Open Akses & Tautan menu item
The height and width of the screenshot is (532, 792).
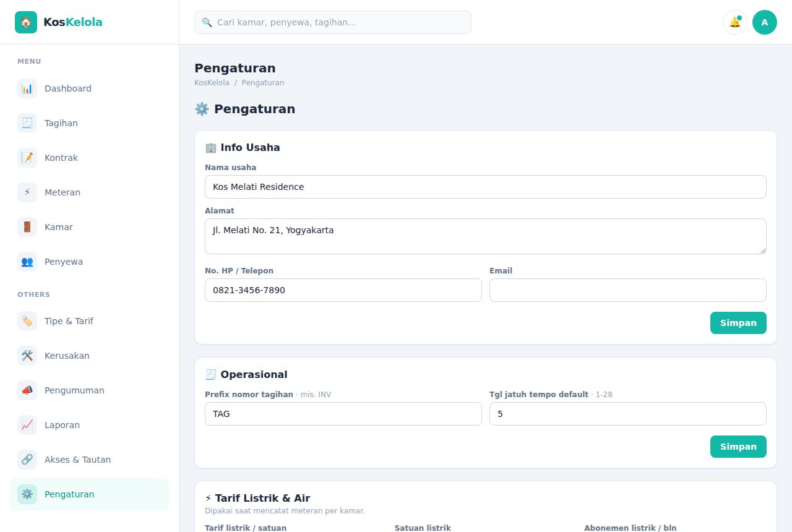coord(89,460)
